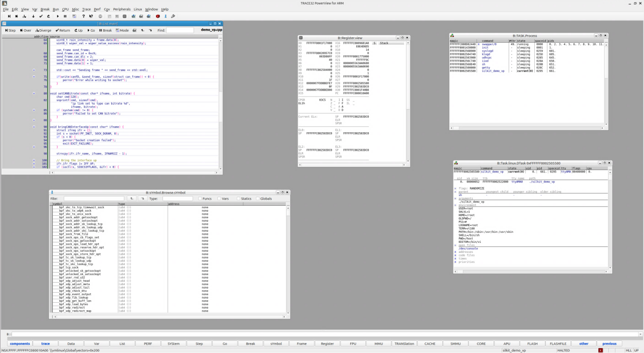Click the context help pointer icon
644x353 pixels.
coord(92,16)
